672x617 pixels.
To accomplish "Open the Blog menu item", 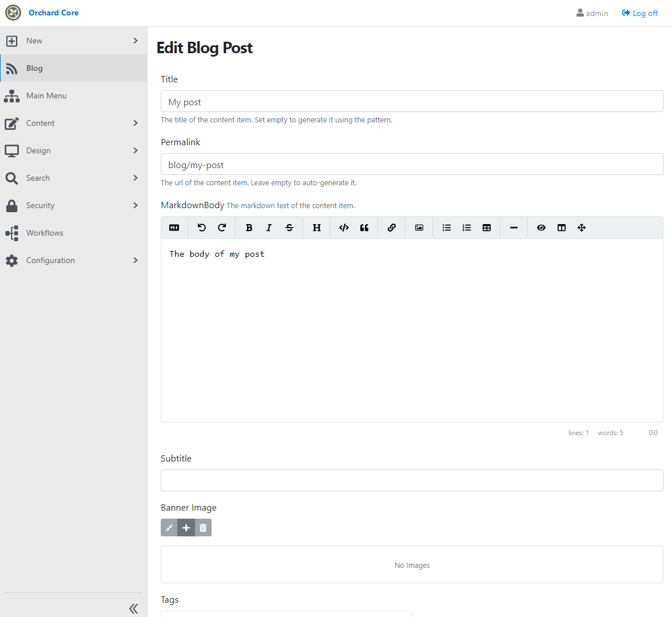I will (74, 68).
